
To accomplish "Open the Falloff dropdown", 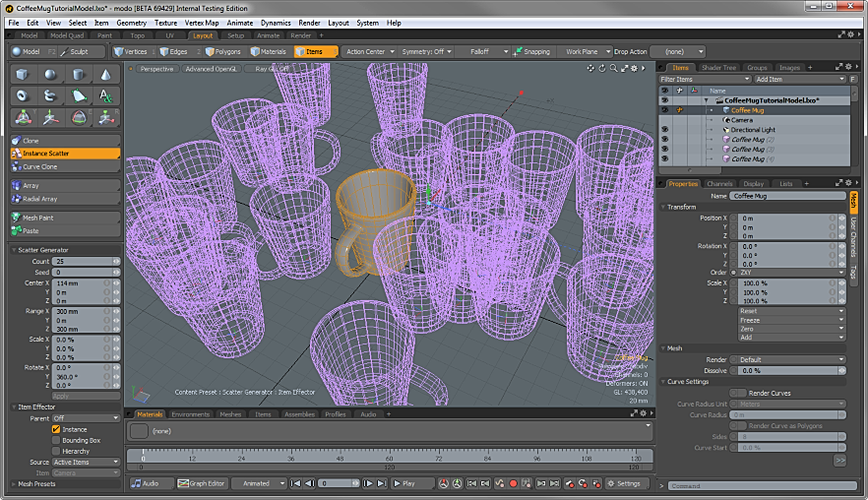I will (483, 51).
